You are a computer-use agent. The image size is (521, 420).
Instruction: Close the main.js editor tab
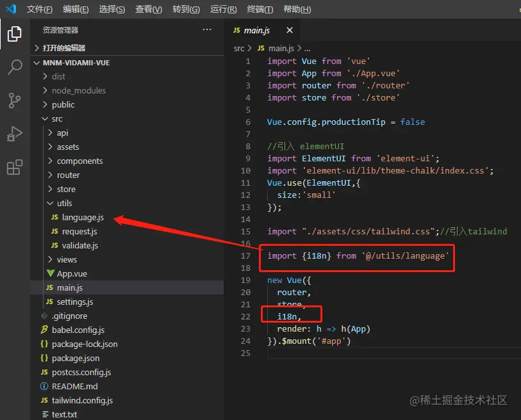pos(290,30)
